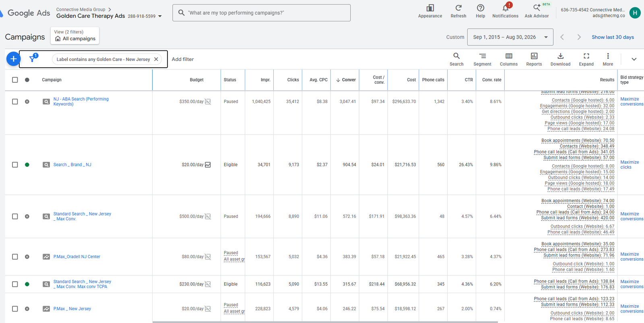The width and height of the screenshot is (644, 323).
Task: Sort by Conversions column header
Action: pos(346,80)
